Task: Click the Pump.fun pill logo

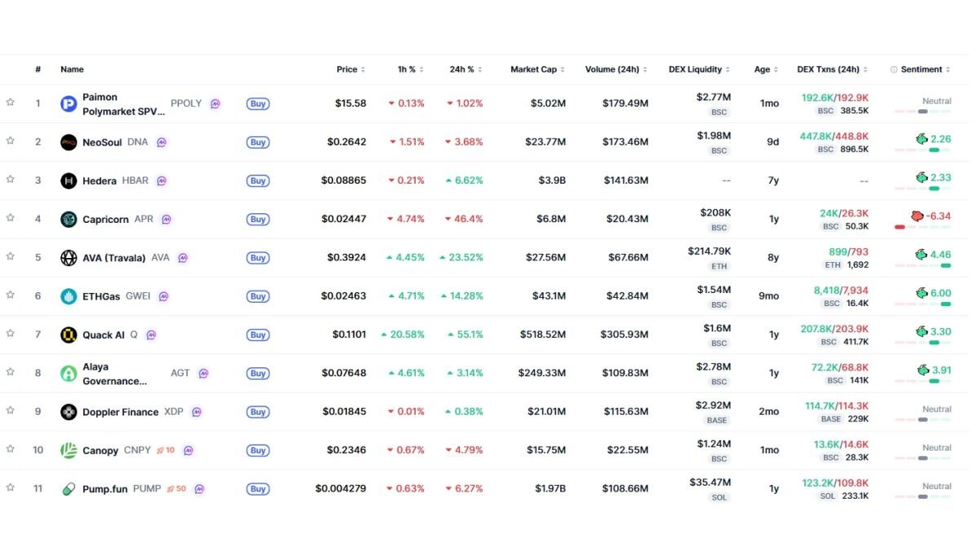Action: [69, 489]
